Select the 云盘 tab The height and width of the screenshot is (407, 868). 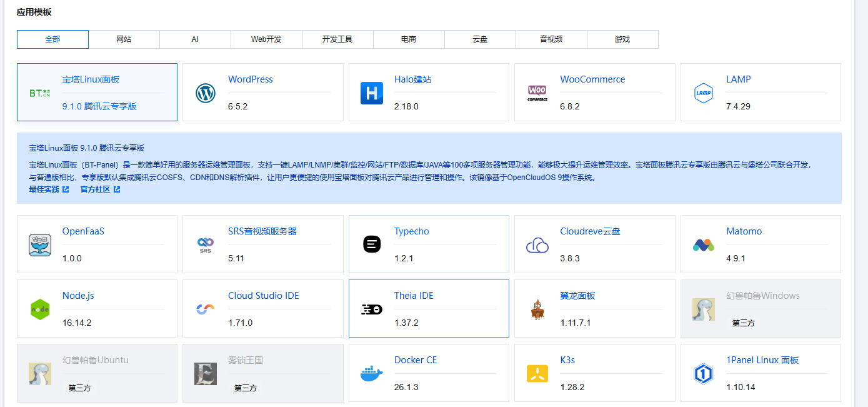(x=480, y=39)
